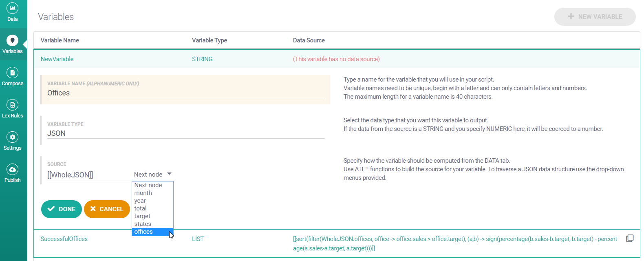Viewport: 644px width, 261px height.
Task: Choose 'month' from the node list
Action: coord(152,193)
